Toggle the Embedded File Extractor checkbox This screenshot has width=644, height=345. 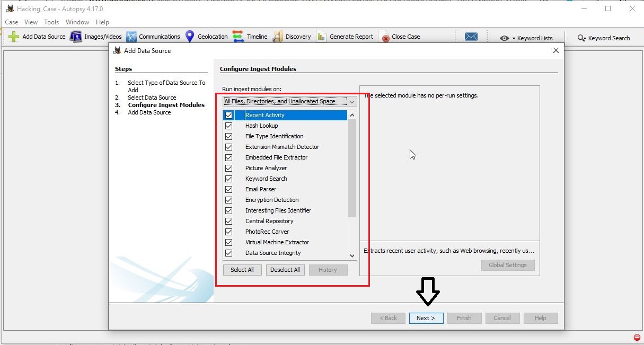pos(228,157)
